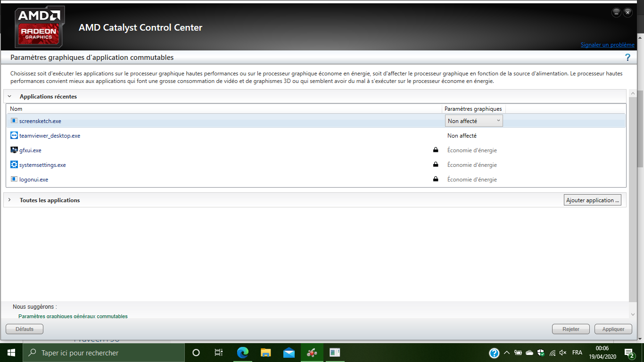Select the teamviewer_desktop.exe row name
The height and width of the screenshot is (362, 644).
[50, 136]
